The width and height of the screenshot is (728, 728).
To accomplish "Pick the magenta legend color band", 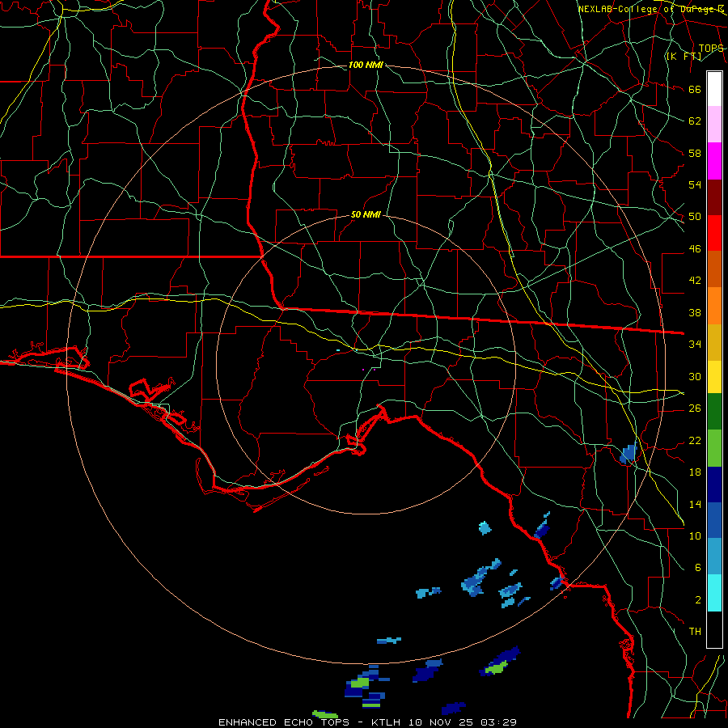I will (714, 161).
